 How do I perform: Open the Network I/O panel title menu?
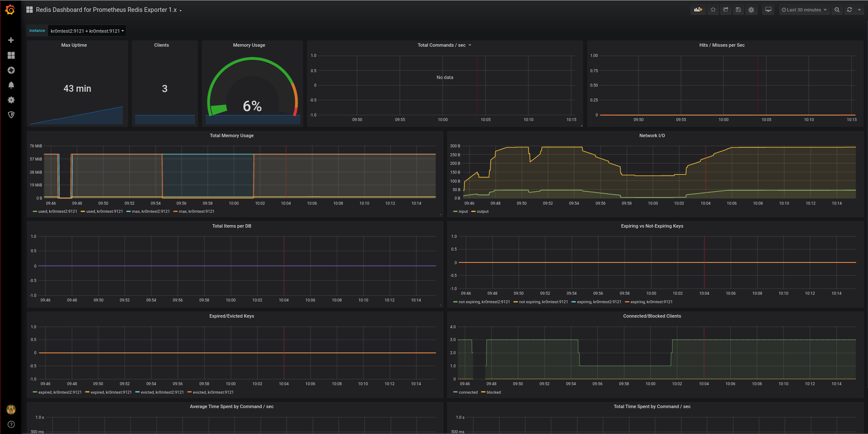pos(652,135)
